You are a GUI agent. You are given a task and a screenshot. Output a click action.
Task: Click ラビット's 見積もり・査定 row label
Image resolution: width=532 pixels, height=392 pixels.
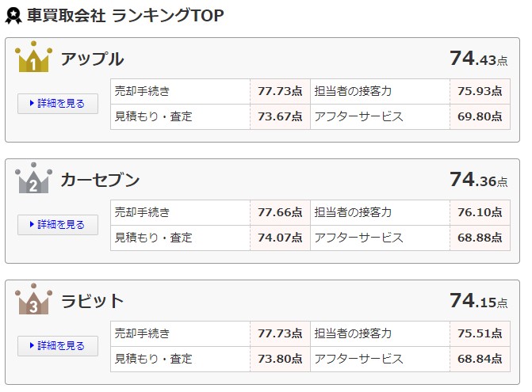point(153,359)
